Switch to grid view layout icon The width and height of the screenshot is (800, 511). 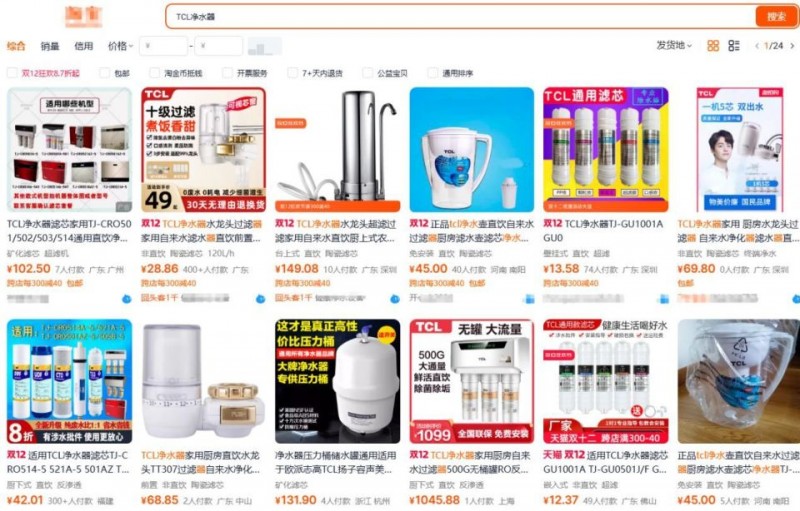pos(713,46)
